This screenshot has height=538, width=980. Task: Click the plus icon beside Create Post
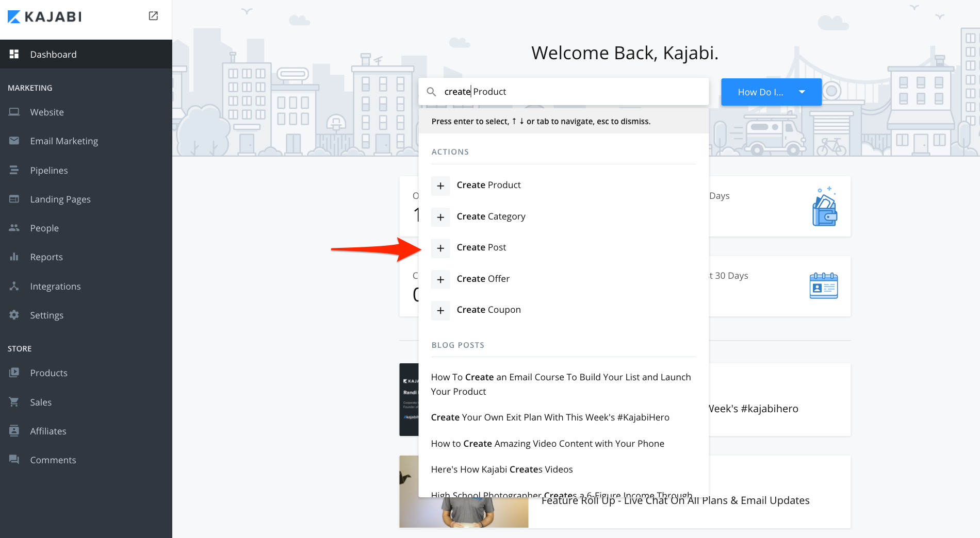[440, 248]
